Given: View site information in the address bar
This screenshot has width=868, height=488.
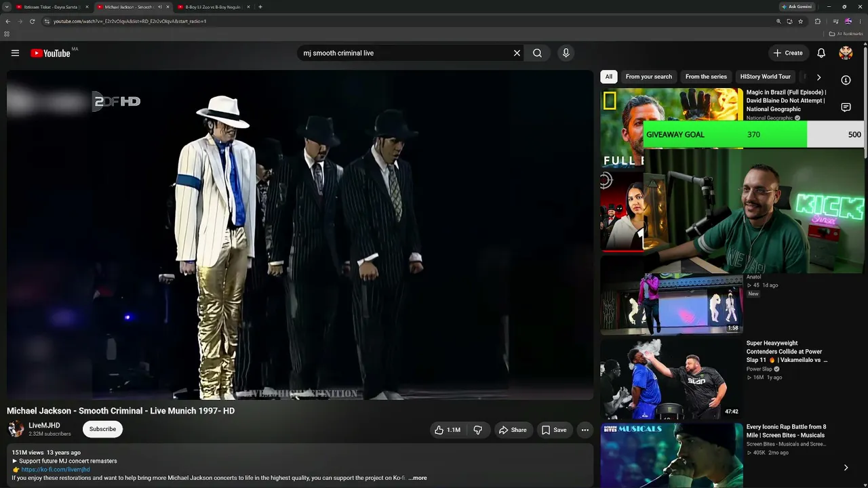Looking at the screenshot, I should 47,21.
